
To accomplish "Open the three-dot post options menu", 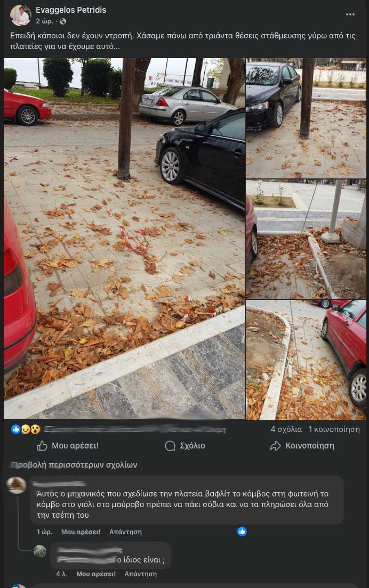I will (350, 14).
